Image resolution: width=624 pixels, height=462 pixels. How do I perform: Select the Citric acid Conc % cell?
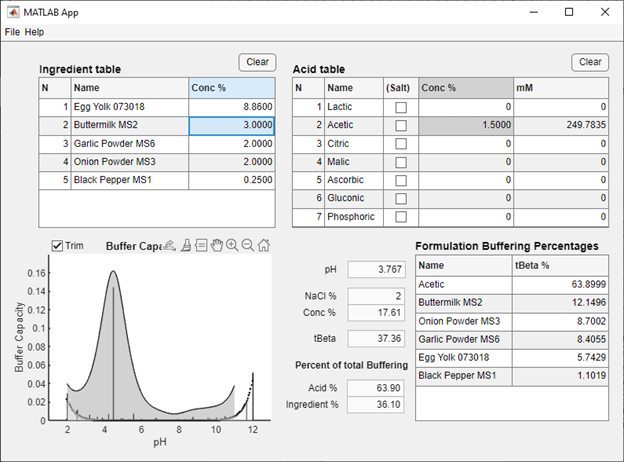[465, 143]
